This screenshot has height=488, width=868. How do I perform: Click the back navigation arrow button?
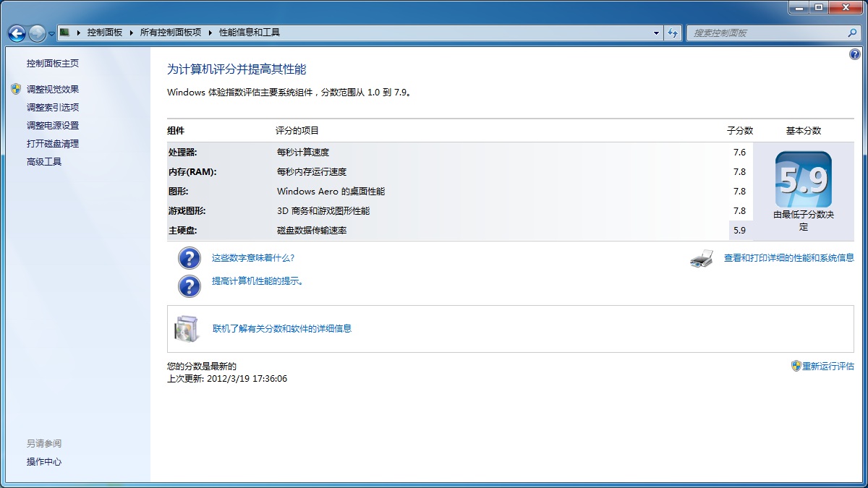[17, 33]
